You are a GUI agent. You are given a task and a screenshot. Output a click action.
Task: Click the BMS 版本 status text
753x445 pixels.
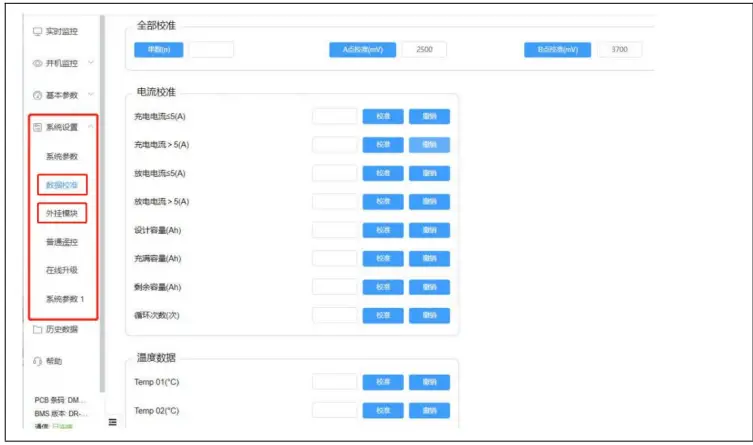click(61, 413)
